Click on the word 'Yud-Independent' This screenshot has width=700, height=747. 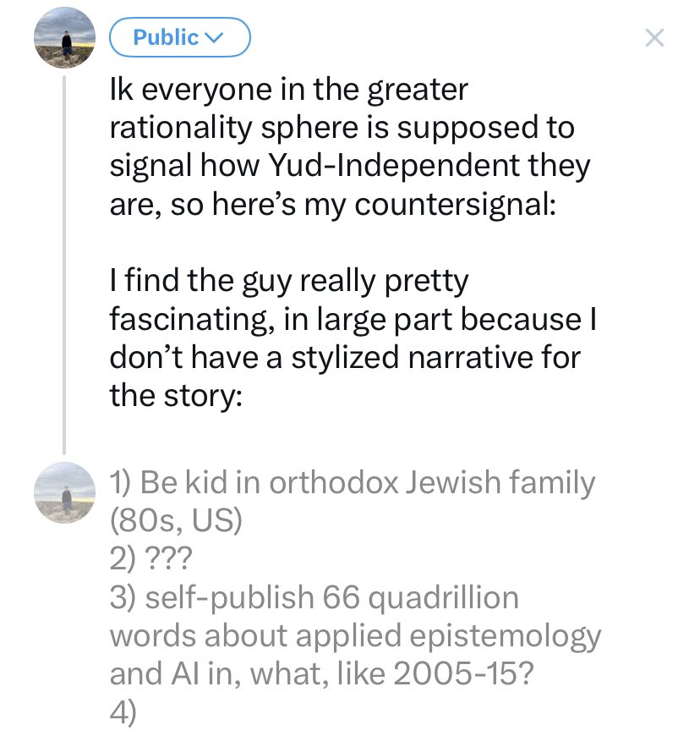click(394, 165)
